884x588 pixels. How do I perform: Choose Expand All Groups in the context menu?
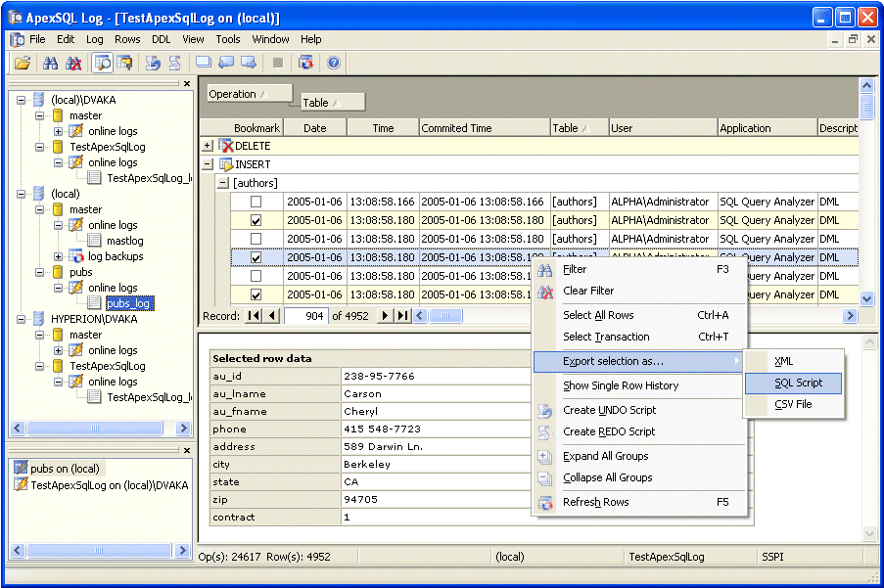click(x=640, y=456)
